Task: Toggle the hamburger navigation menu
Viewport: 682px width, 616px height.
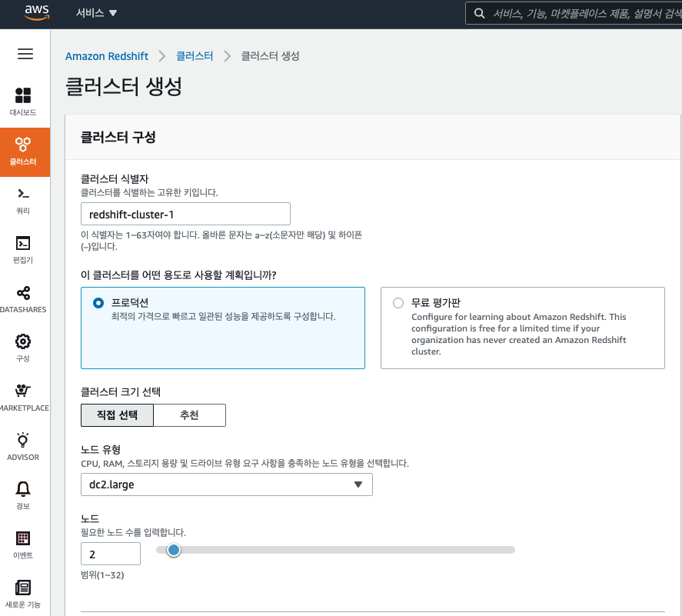Action: [x=25, y=54]
